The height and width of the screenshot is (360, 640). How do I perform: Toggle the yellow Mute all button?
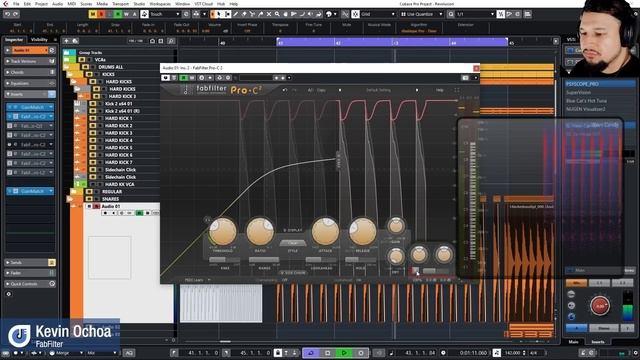pyautogui.click(x=93, y=14)
